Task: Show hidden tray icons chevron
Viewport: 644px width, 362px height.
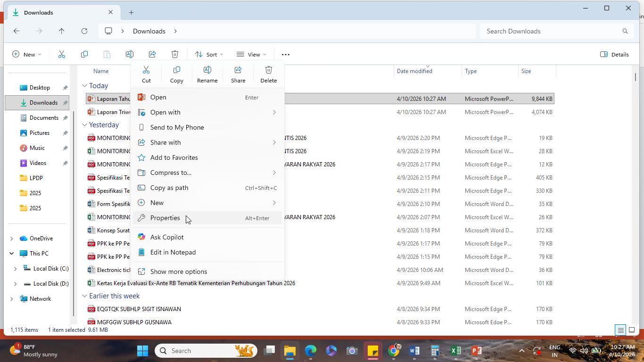Action: click(521, 351)
